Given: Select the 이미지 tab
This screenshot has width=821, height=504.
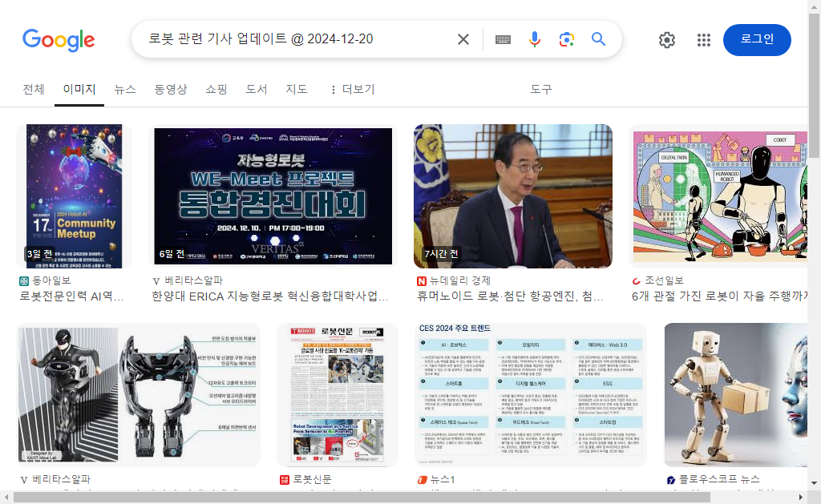Looking at the screenshot, I should 79,90.
